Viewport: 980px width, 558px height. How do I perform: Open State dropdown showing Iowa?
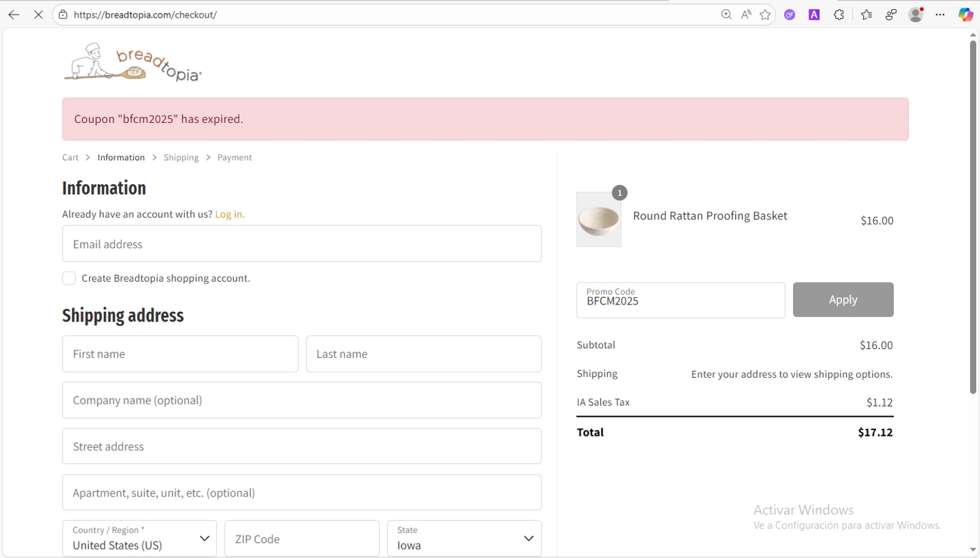[x=465, y=538]
